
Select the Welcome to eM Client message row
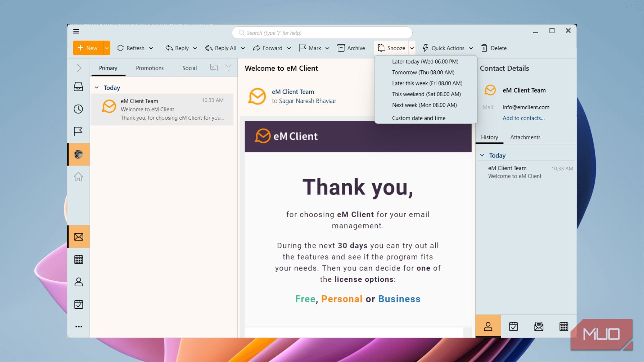(162, 109)
